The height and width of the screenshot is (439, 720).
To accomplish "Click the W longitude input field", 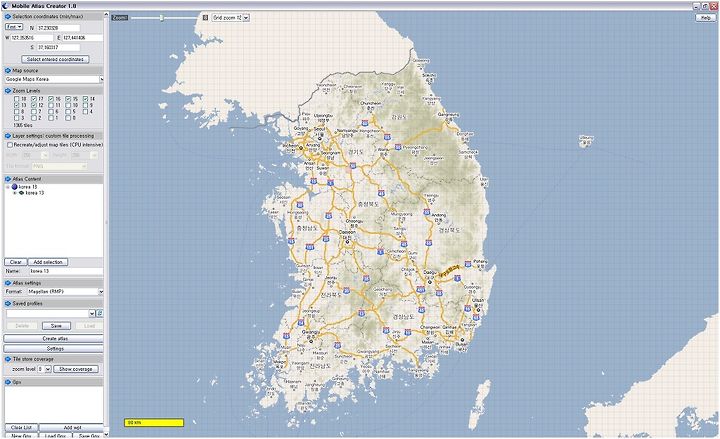I will tap(32, 38).
